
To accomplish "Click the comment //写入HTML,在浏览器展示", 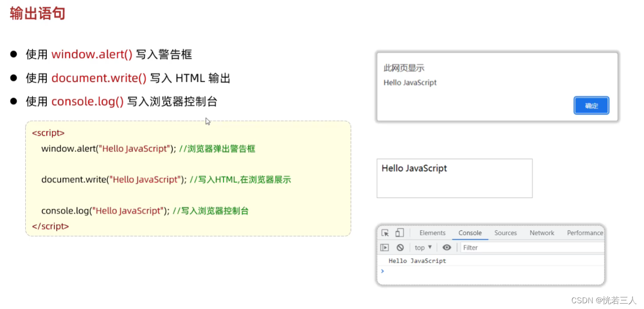I will coord(240,180).
